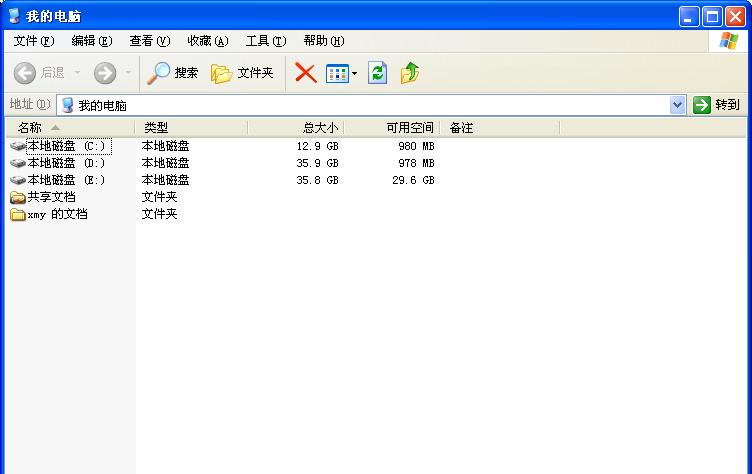Click the 35.8 GB total size value
Image resolution: width=752 pixels, height=474 pixels.
tap(317, 180)
